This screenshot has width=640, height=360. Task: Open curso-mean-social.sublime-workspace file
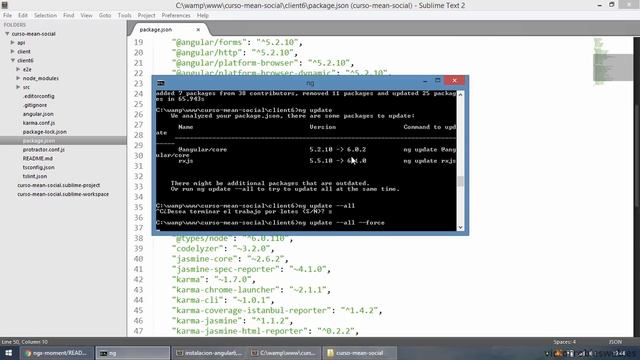pyautogui.click(x=63, y=194)
